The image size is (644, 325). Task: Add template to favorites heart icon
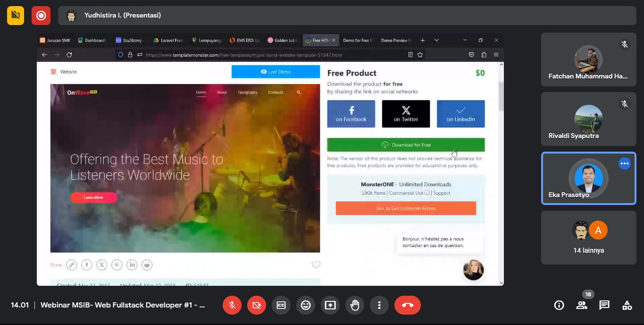pyautogui.click(x=316, y=265)
